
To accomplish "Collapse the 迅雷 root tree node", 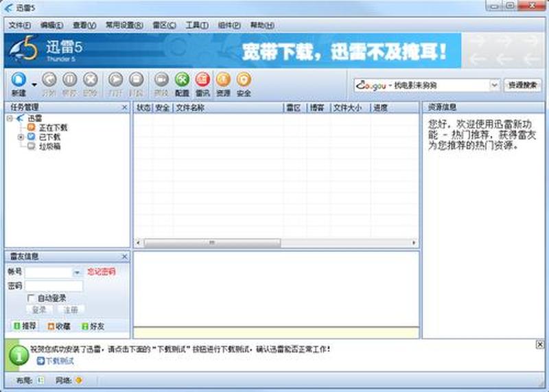I will tap(10, 118).
